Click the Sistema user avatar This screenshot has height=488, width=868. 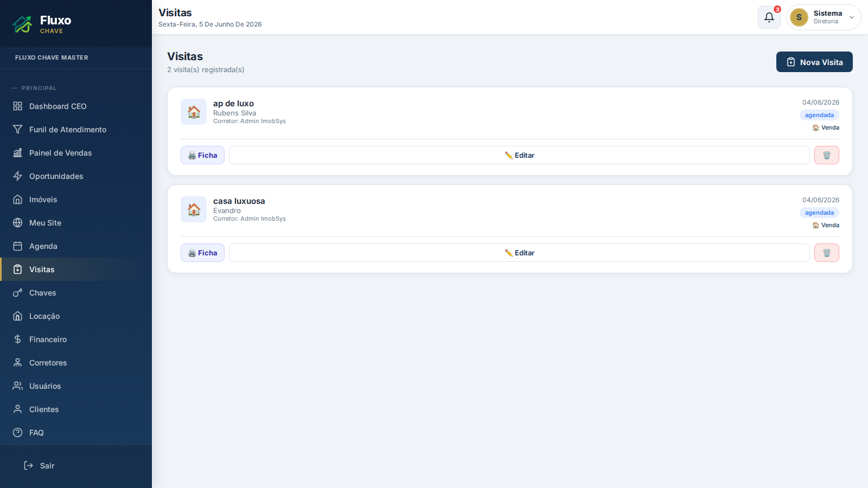[799, 17]
